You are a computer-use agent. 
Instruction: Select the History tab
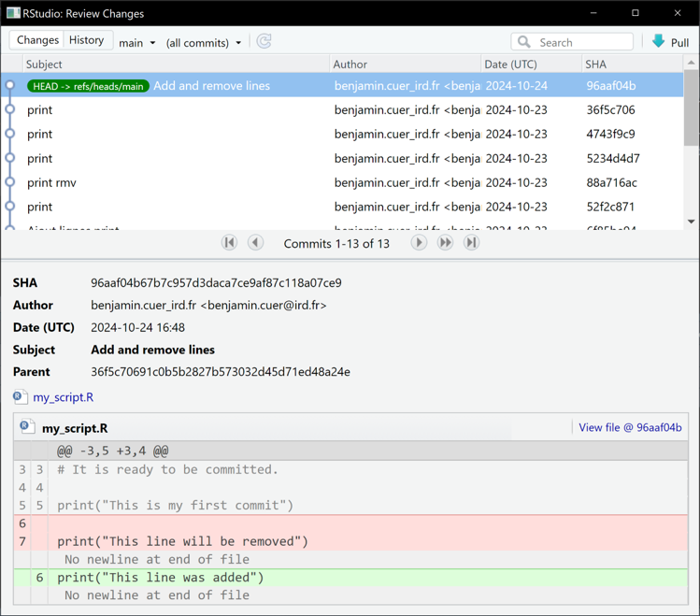click(x=87, y=40)
